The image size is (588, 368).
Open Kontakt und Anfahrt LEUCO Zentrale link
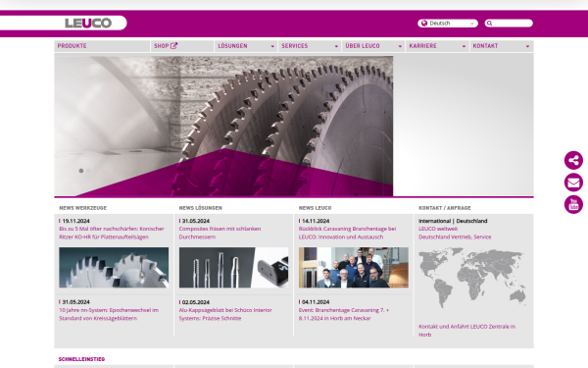[466, 331]
